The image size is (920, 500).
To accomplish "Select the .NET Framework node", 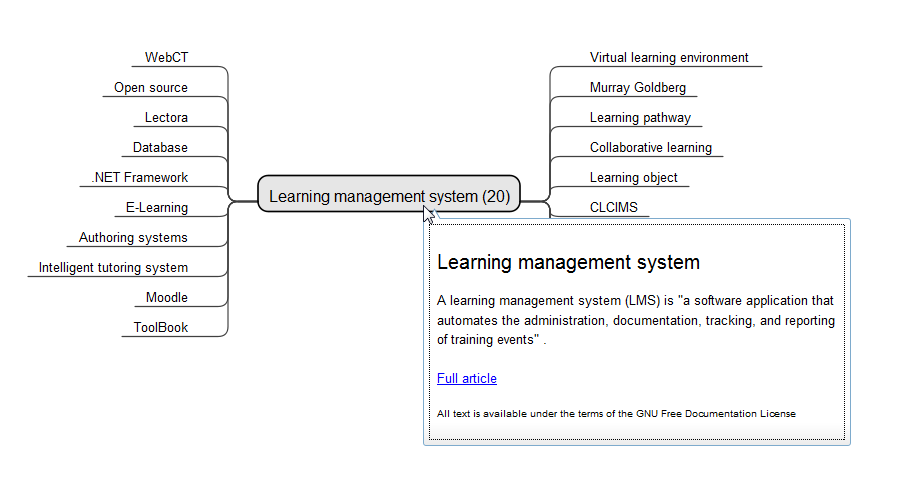I will coord(140,177).
